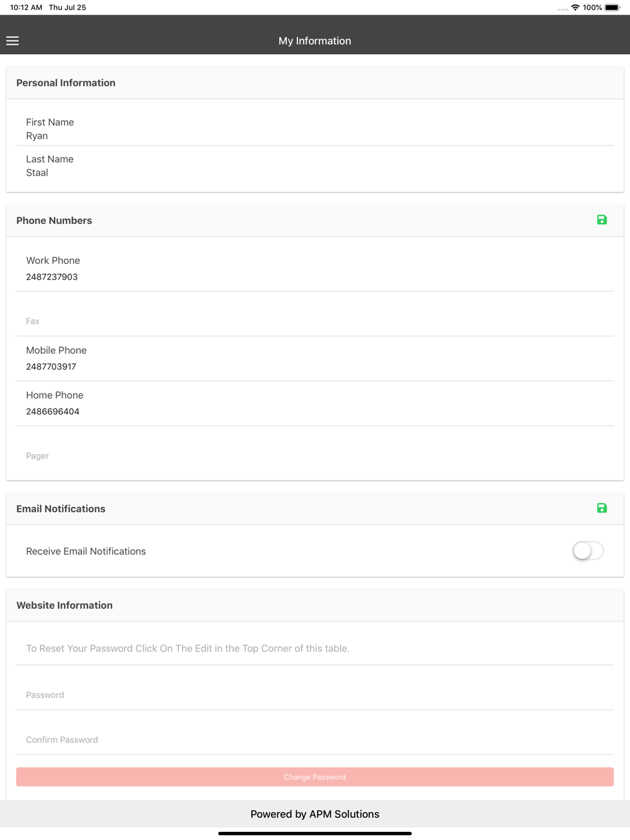Toggle Receive Email Notifications switch
This screenshot has height=840, width=630.
pos(588,551)
